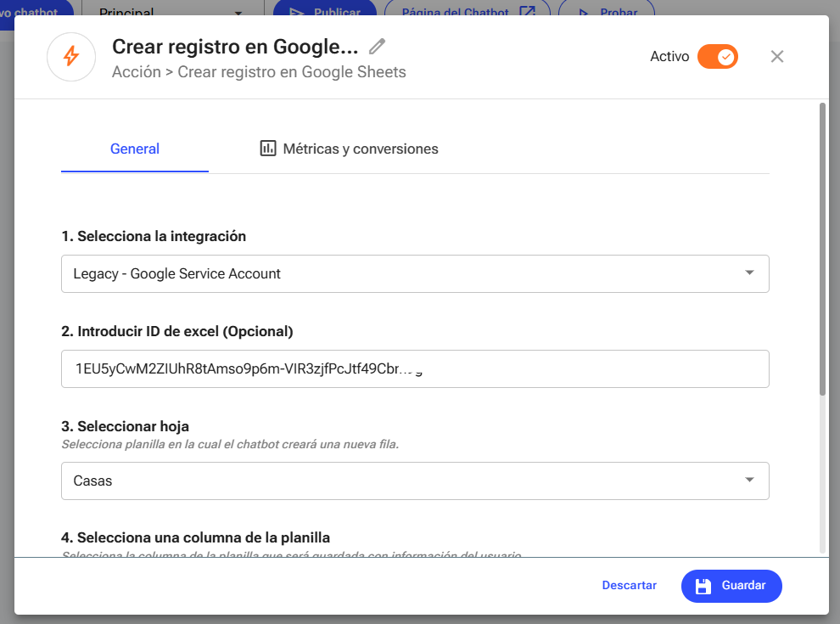Save changes with the Guardar button
840x624 pixels.
(x=731, y=586)
